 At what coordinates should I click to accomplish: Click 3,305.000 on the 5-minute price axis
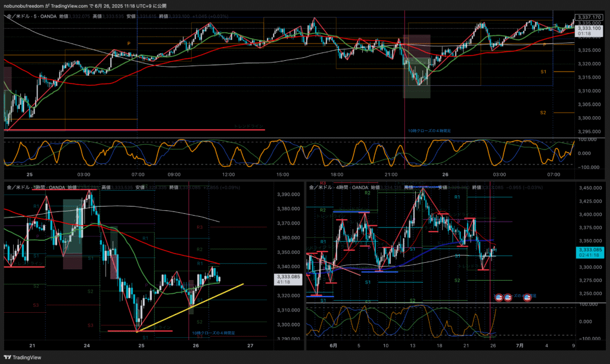click(x=589, y=105)
